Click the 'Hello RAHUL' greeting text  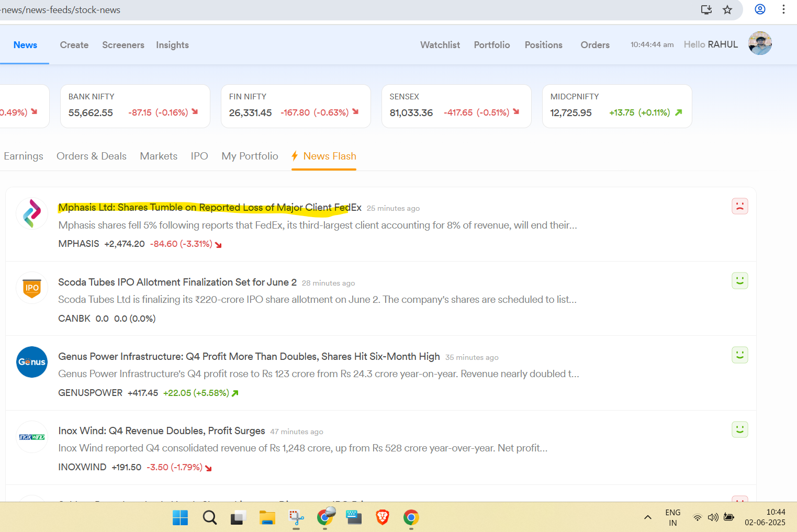[x=711, y=44]
